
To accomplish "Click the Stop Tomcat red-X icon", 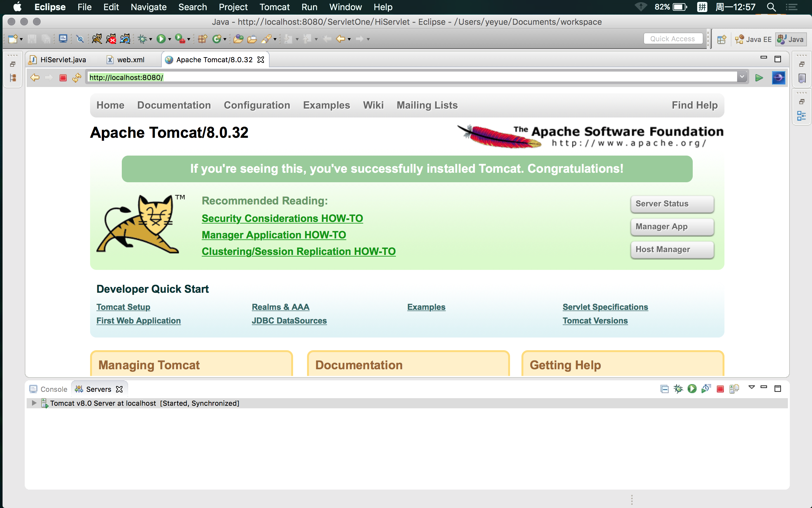I will click(x=111, y=39).
